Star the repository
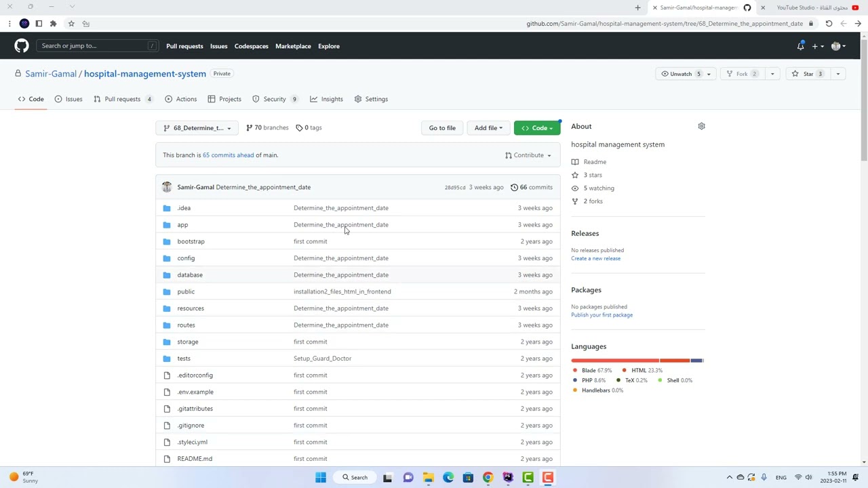Image resolution: width=868 pixels, height=488 pixels. coord(808,74)
